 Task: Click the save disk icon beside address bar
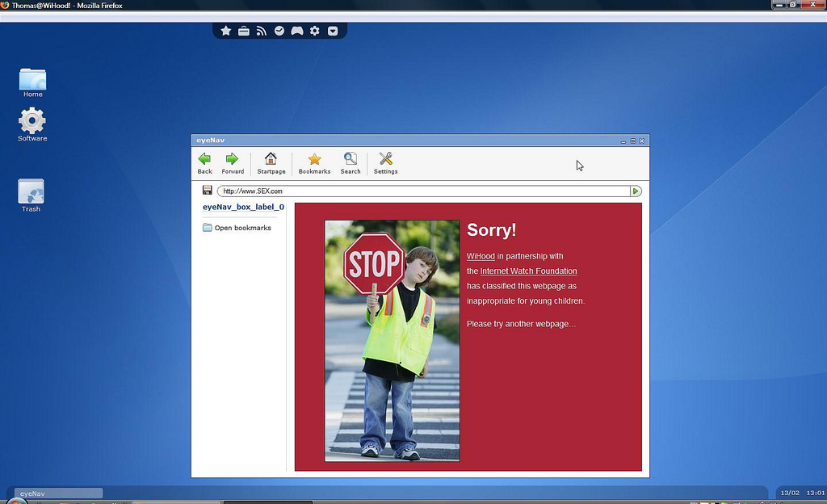click(208, 191)
